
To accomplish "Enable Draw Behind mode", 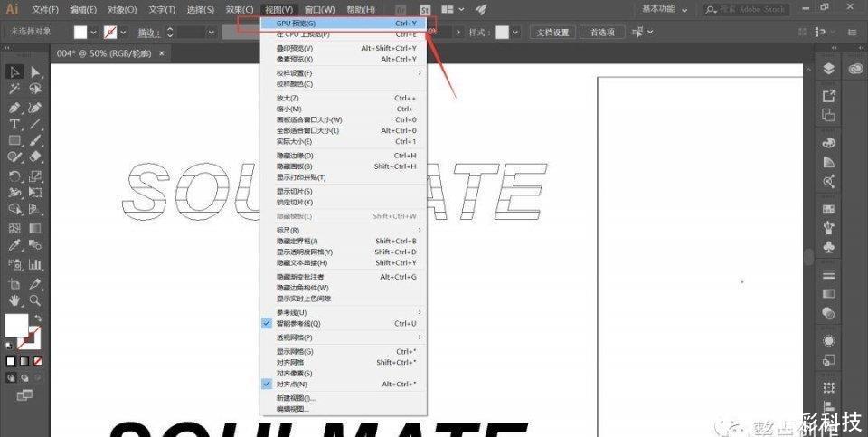I will coord(24,377).
